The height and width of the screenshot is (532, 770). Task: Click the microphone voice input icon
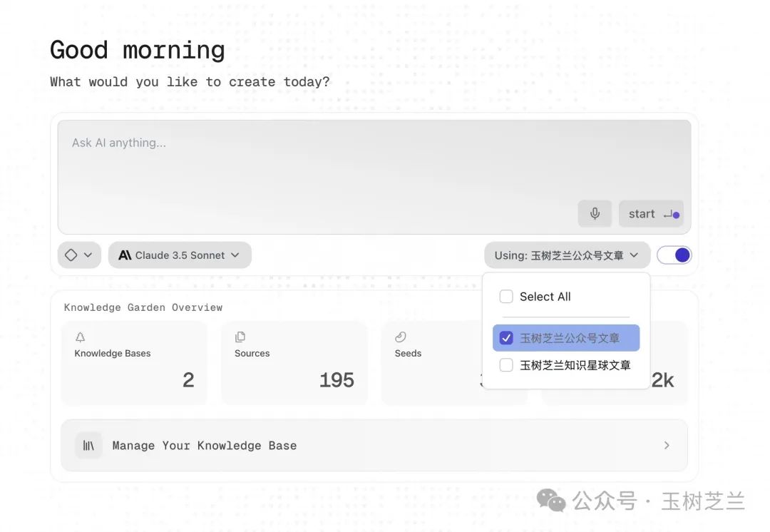[x=595, y=214]
